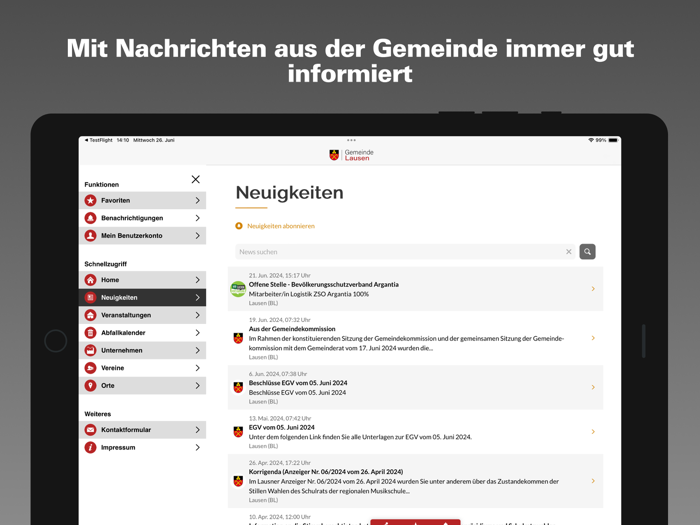Click the orange arrow on EGV vom 05. Juni item
The image size is (700, 525).
pyautogui.click(x=593, y=432)
